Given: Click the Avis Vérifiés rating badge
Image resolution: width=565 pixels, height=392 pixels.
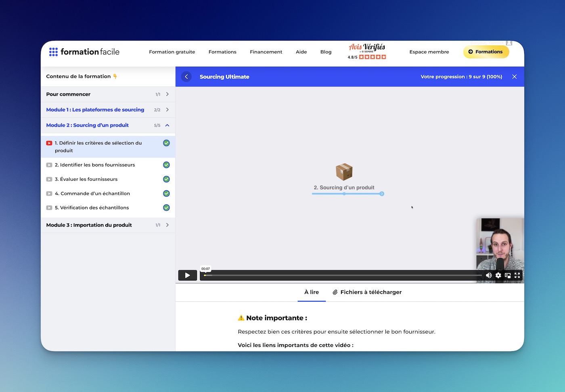Looking at the screenshot, I should pyautogui.click(x=367, y=52).
